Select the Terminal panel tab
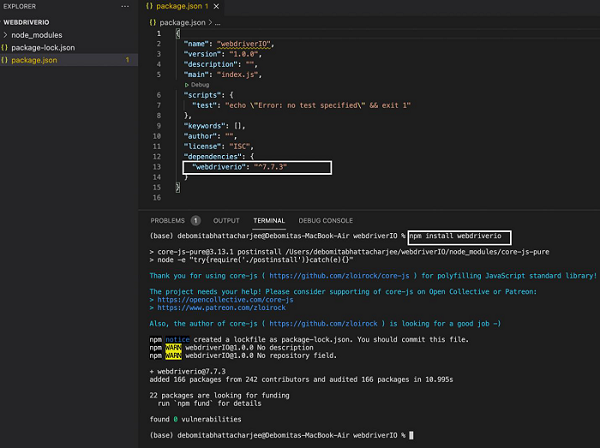Screen dimensions: 600x448 point(268,220)
